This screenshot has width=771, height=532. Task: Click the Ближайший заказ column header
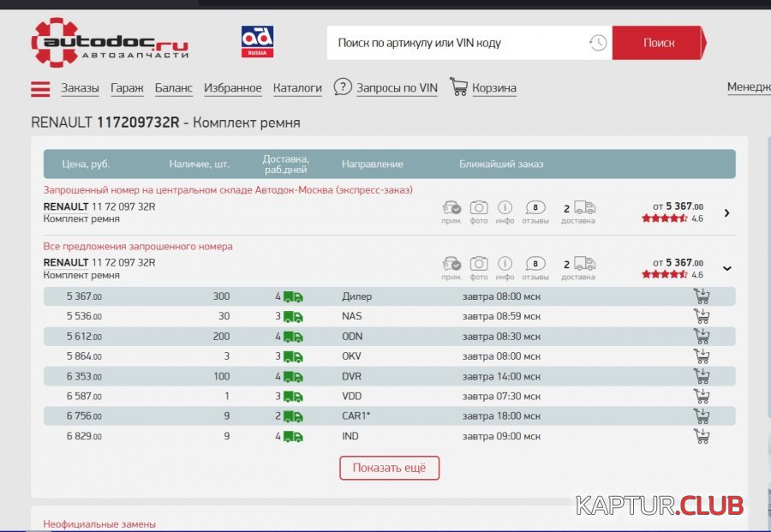pyautogui.click(x=501, y=164)
